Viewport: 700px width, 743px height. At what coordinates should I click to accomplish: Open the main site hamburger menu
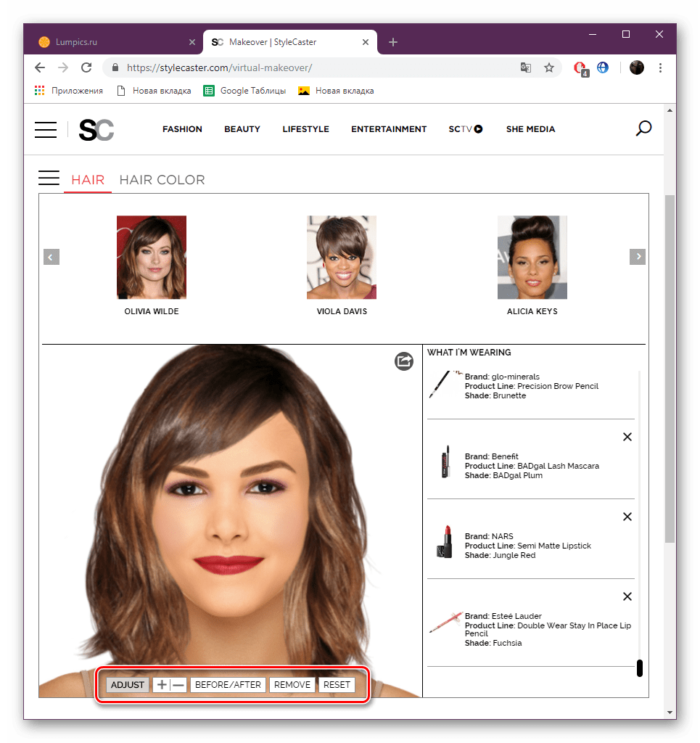pyautogui.click(x=46, y=129)
